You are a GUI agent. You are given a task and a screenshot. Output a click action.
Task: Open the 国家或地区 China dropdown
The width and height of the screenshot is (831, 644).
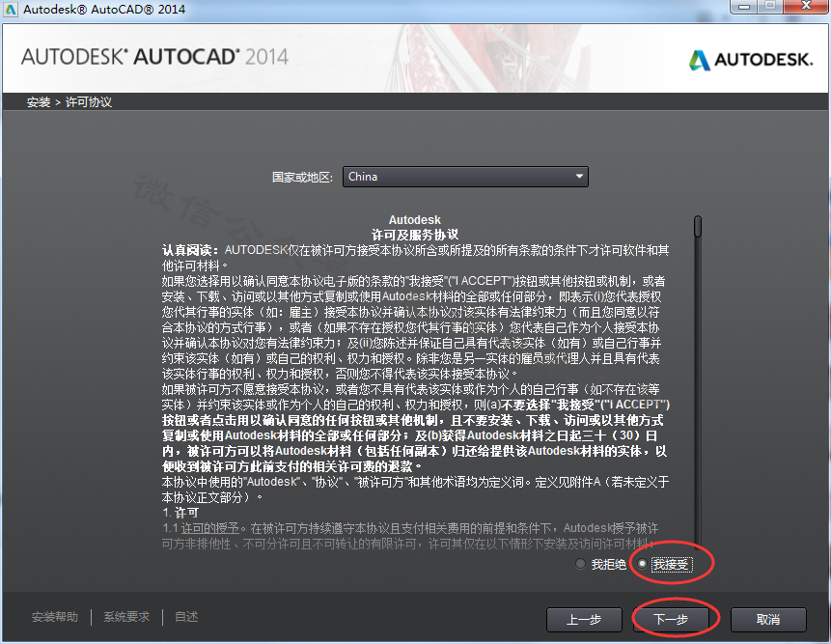point(465,177)
